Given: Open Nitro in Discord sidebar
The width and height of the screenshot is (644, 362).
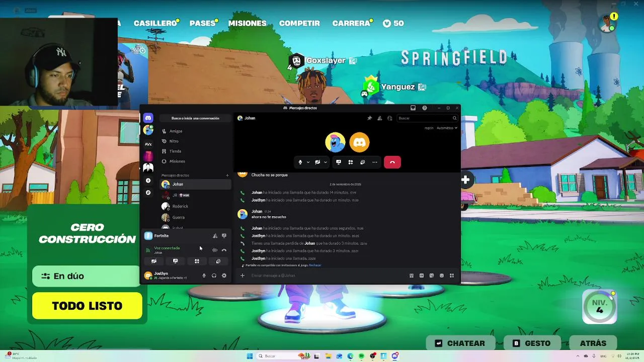Looking at the screenshot, I should (195, 141).
